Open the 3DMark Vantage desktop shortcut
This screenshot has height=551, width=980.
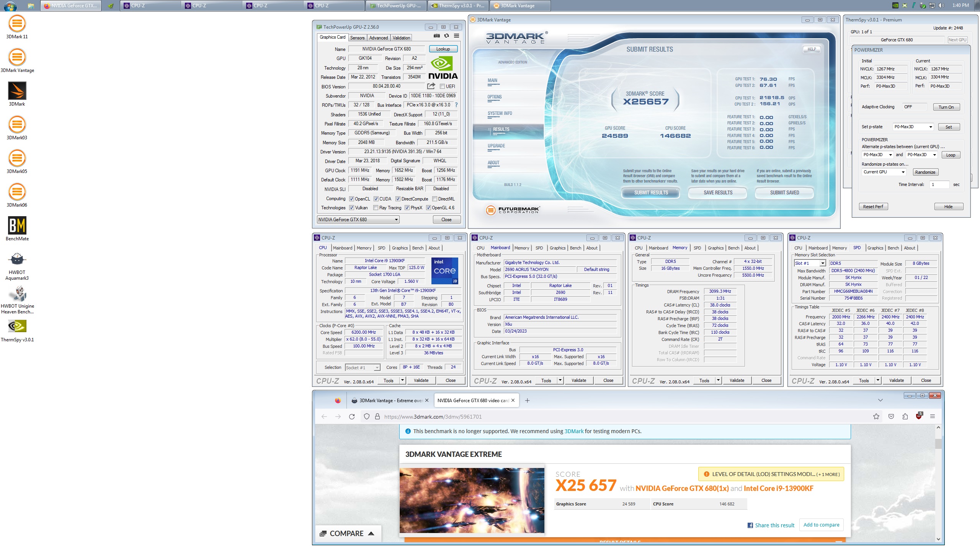point(17,60)
